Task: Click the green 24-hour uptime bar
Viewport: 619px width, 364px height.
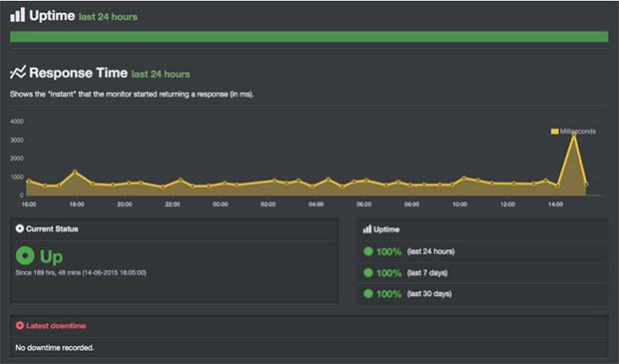Action: click(x=309, y=37)
